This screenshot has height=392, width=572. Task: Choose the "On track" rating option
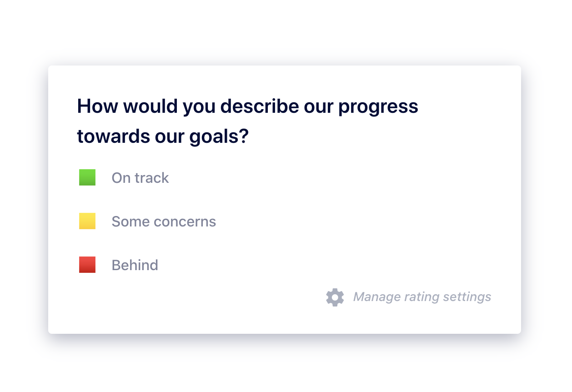click(124, 177)
